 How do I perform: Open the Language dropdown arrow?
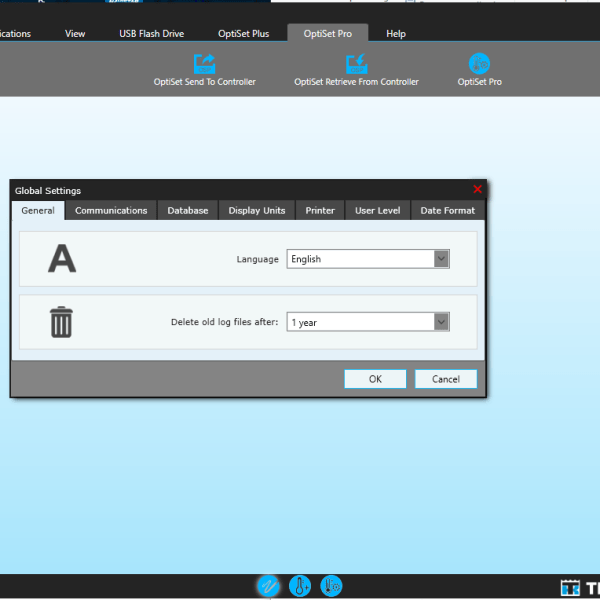click(x=441, y=259)
